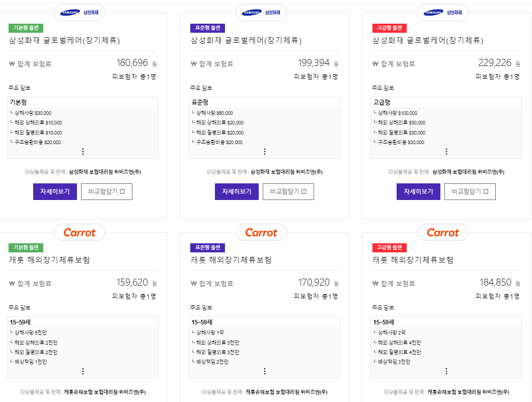Click the Samsung logo on the 고급형 card
532x402 pixels.
coord(442,13)
